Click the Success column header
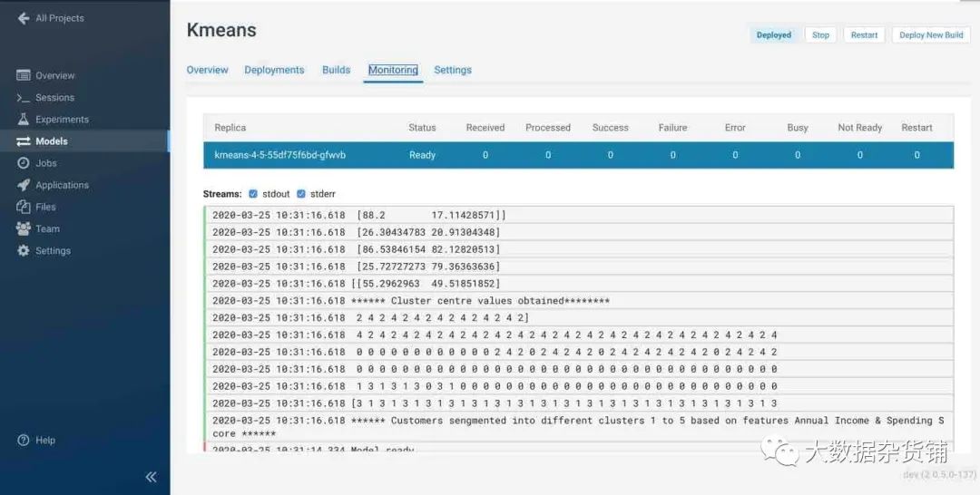The image size is (980, 495). tap(610, 127)
